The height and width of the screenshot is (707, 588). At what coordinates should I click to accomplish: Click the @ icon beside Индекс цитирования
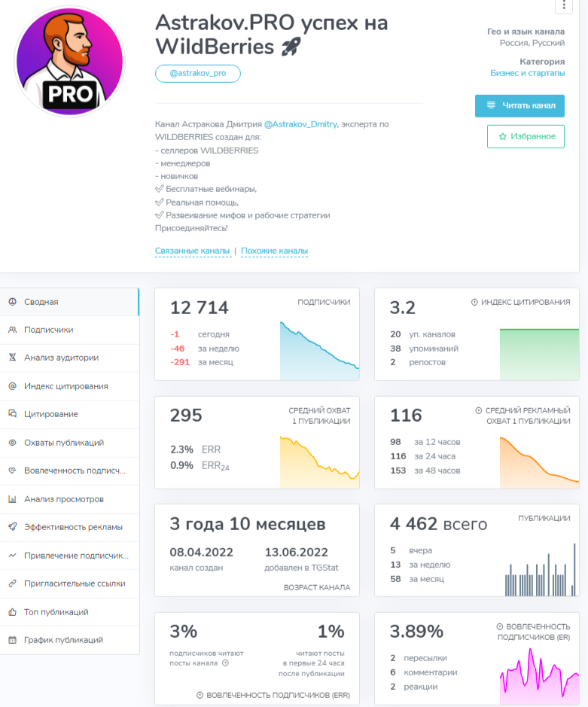click(13, 386)
